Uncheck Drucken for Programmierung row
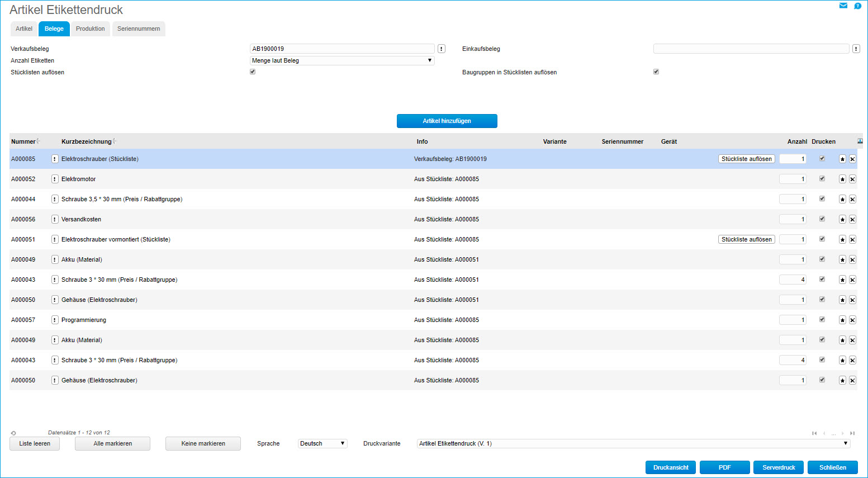The image size is (868, 478). tap(822, 319)
